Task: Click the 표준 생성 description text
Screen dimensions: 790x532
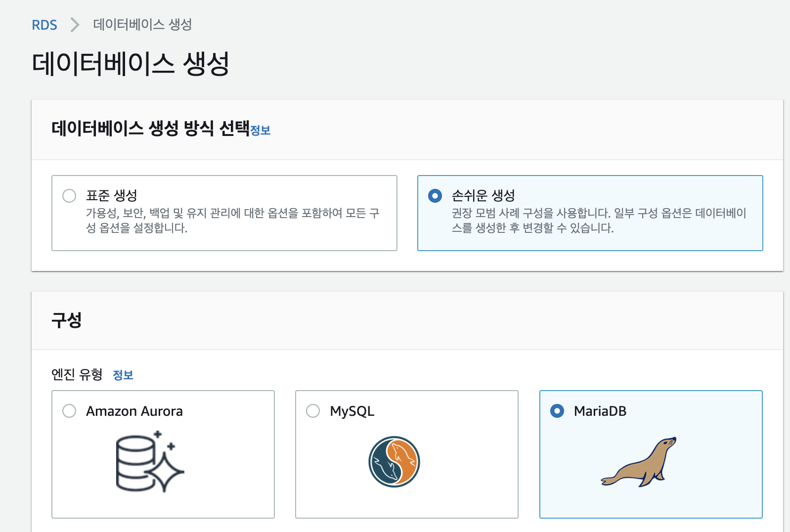Action: click(232, 221)
